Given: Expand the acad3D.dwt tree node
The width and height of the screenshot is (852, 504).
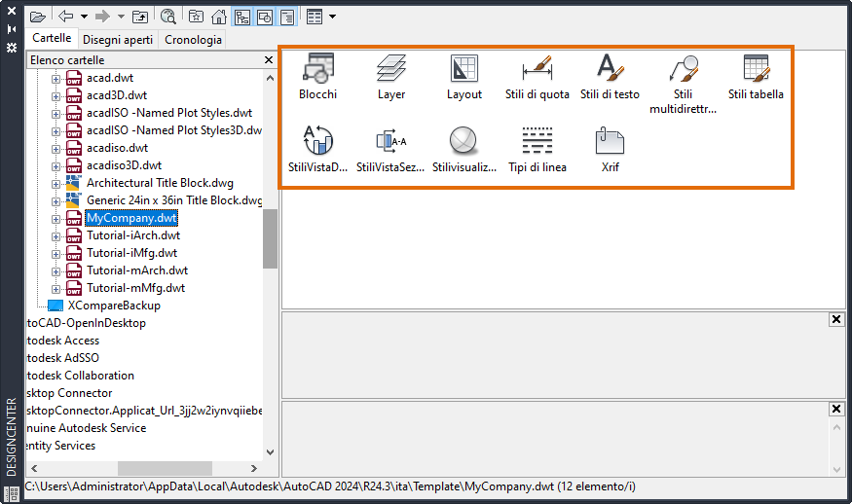Looking at the screenshot, I should point(56,96).
